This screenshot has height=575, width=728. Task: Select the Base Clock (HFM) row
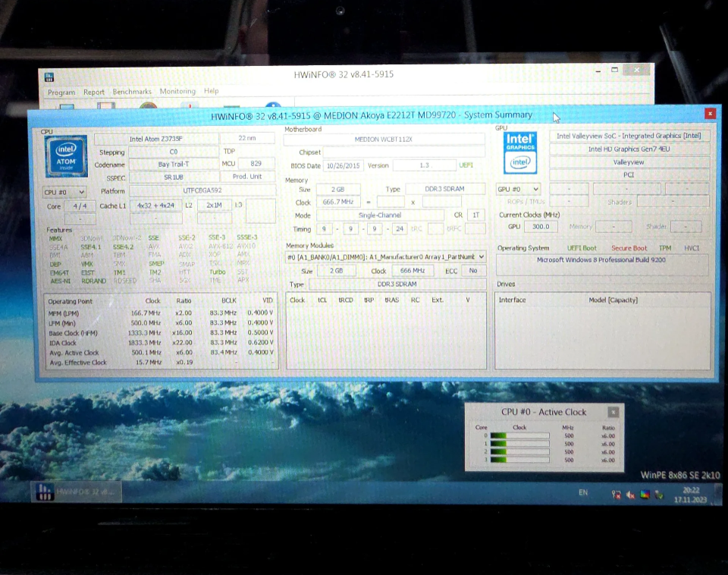pos(161,333)
